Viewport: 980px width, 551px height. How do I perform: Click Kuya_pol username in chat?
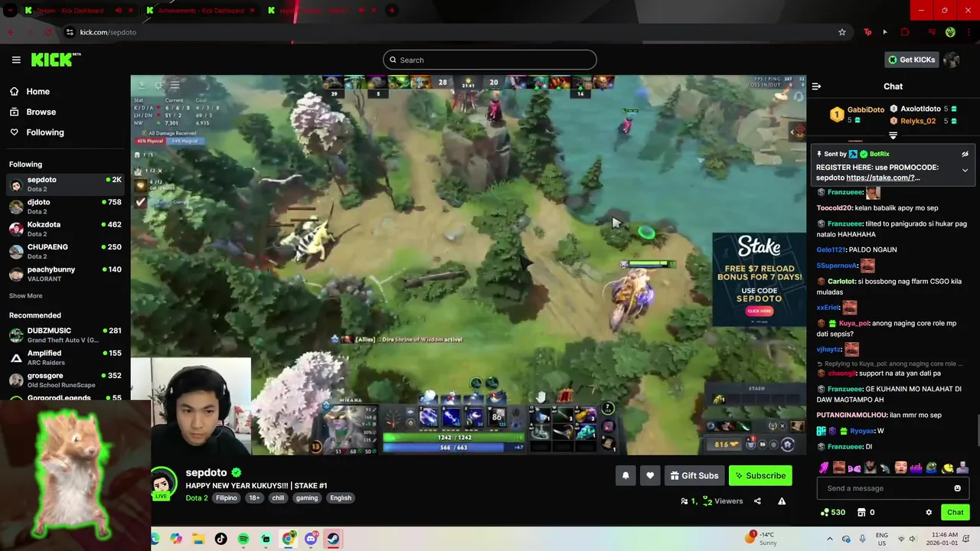tap(854, 323)
